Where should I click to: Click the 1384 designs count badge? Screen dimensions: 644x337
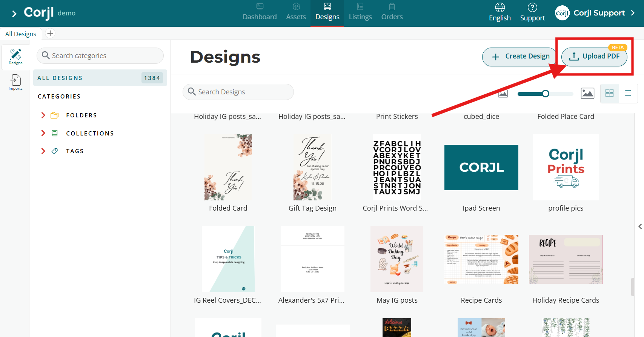tap(152, 78)
